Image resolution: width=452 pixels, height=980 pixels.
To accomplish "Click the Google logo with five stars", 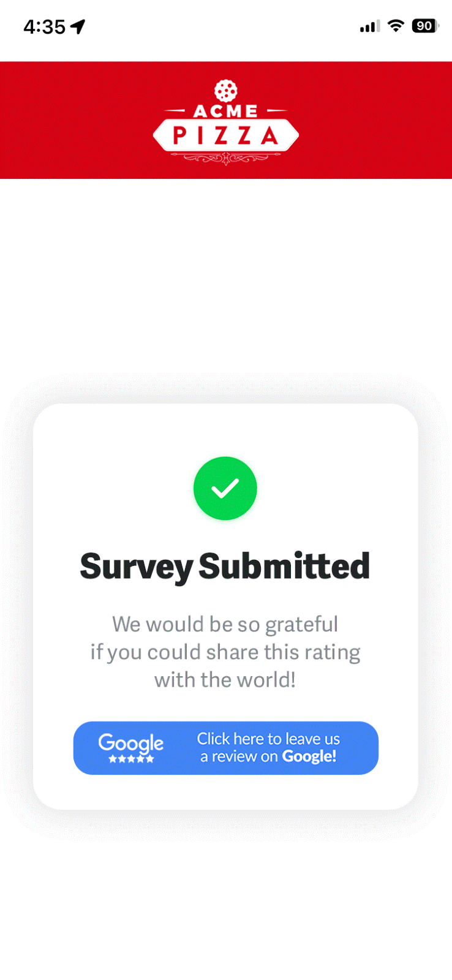I will click(131, 748).
